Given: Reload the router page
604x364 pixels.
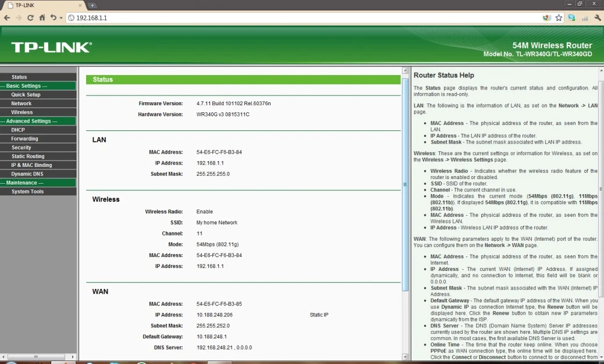Looking at the screenshot, I should pos(30,18).
